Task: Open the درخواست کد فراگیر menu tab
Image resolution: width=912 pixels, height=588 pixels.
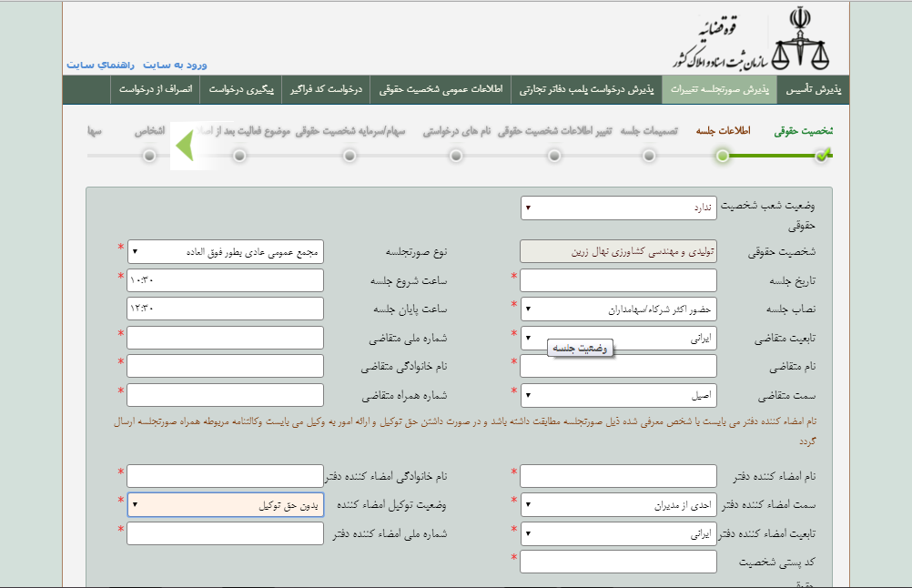Action: [x=326, y=89]
